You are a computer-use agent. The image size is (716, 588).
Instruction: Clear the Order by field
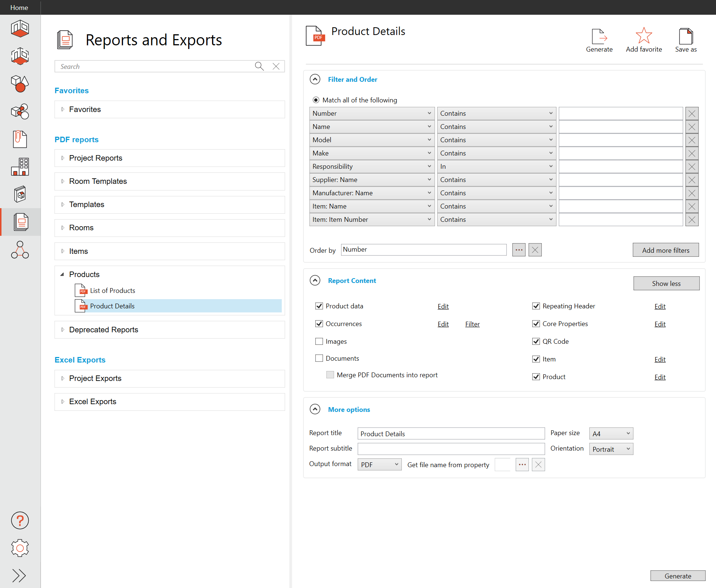click(535, 250)
